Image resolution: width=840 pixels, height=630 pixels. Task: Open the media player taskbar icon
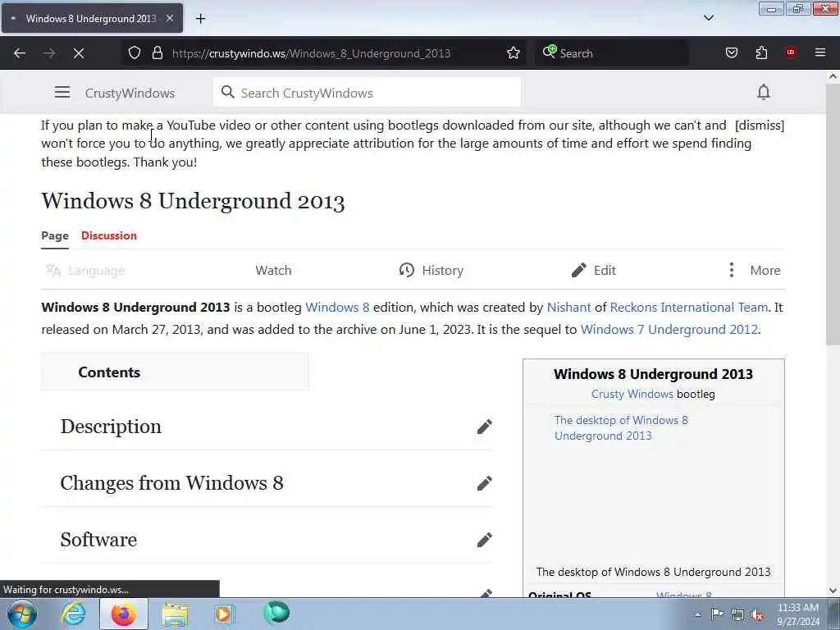pyautogui.click(x=225, y=614)
